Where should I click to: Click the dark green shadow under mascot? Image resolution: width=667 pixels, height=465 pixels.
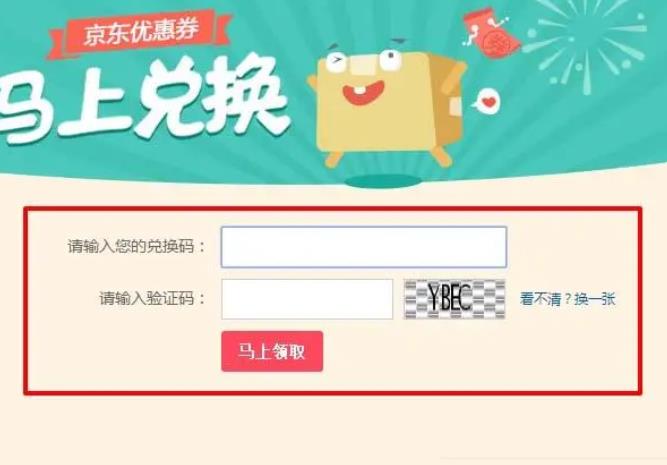[x=382, y=182]
